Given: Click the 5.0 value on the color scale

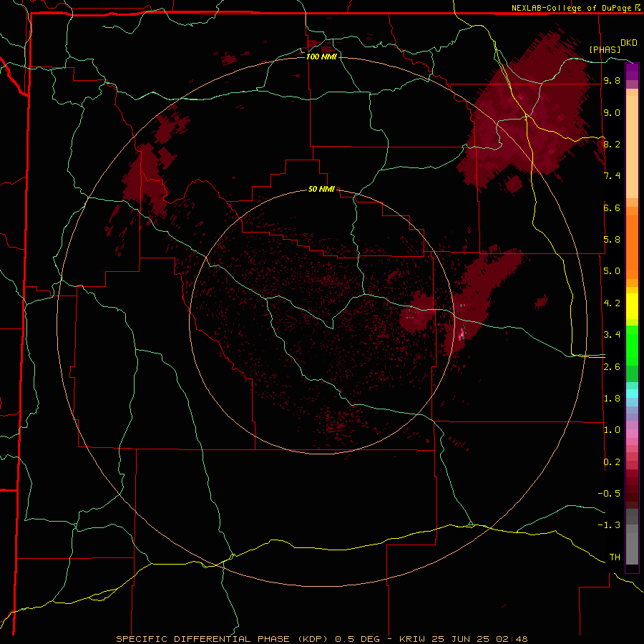Looking at the screenshot, I should (x=612, y=271).
